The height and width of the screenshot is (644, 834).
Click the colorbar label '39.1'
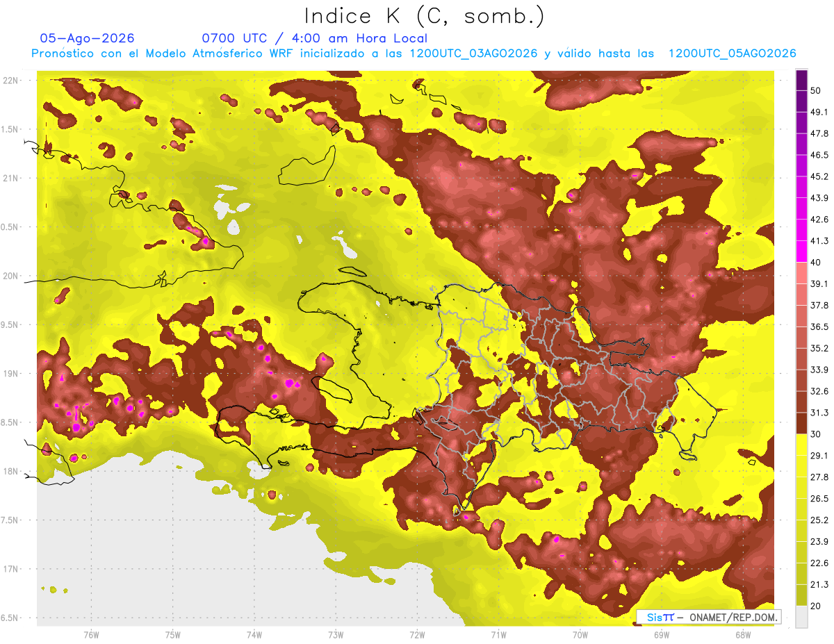[x=819, y=283]
